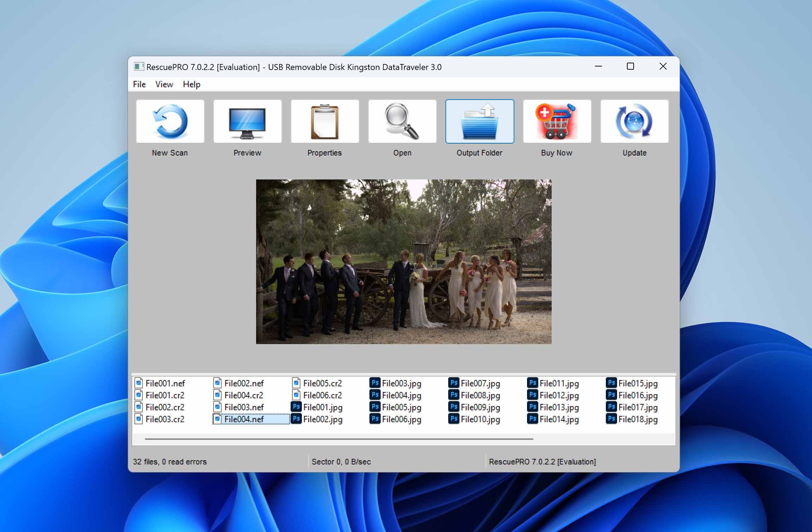Start a New Scan

170,121
